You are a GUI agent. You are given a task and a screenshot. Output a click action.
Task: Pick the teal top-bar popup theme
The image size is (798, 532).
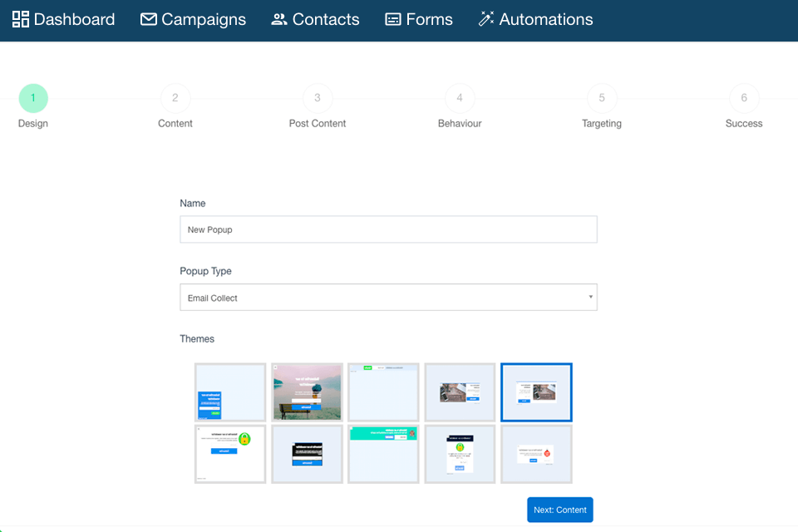point(383,454)
